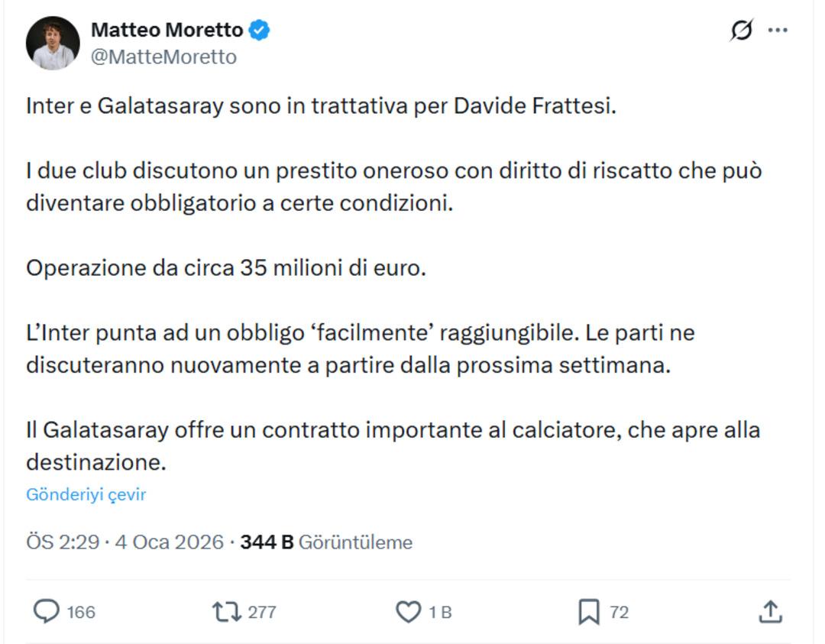This screenshot has width=825, height=644.
Task: Translate post via 'Gönderiyi çevir'
Action: [x=86, y=494]
